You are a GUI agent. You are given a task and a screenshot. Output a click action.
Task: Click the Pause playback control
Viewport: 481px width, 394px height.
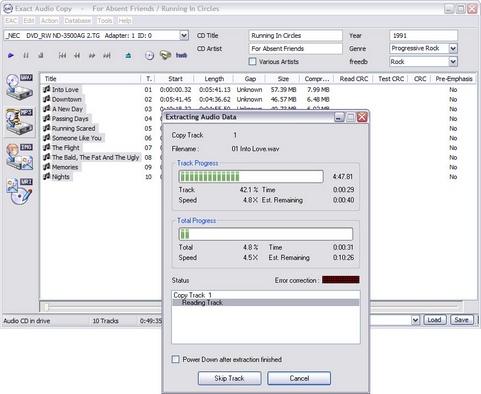pyautogui.click(x=26, y=55)
